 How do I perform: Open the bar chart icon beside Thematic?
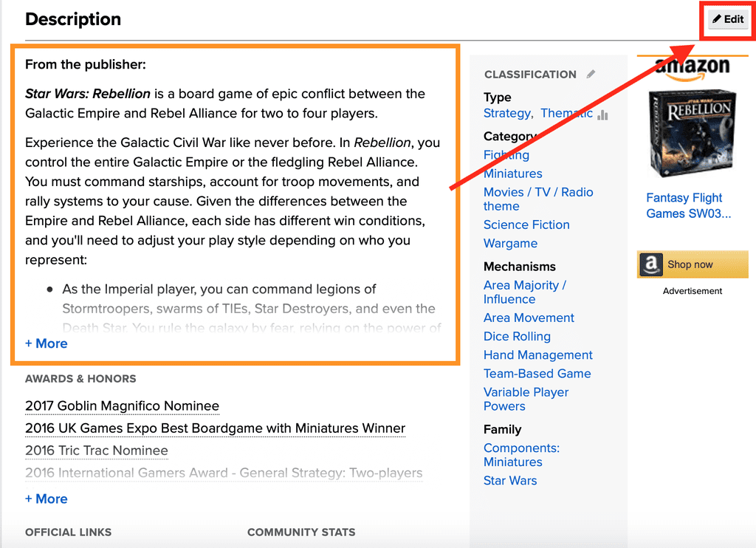coord(602,114)
